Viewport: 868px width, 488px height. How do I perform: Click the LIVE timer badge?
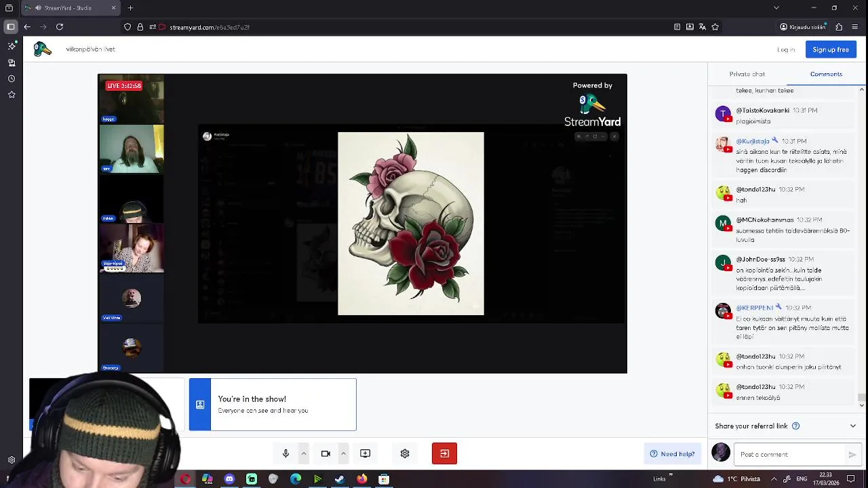pos(124,86)
